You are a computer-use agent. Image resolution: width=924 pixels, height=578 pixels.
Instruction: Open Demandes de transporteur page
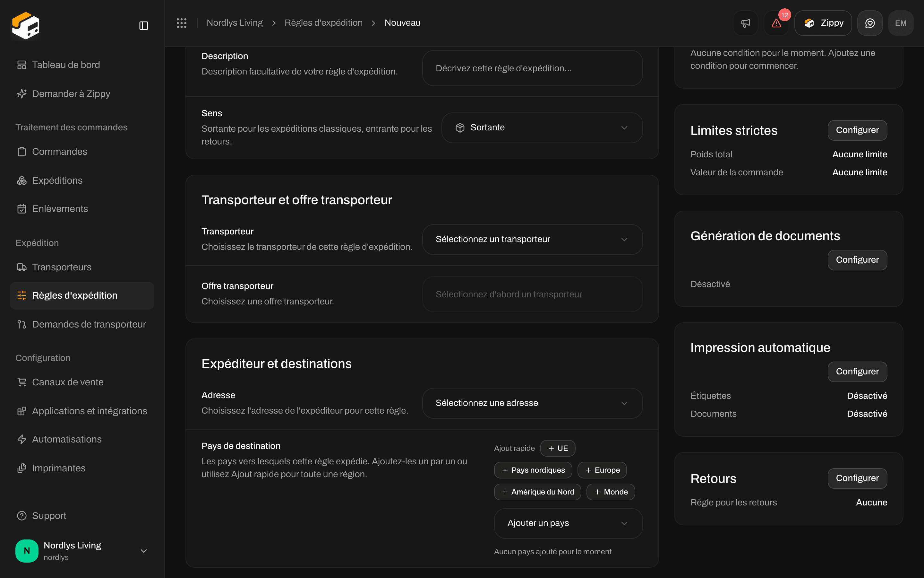(x=82, y=325)
